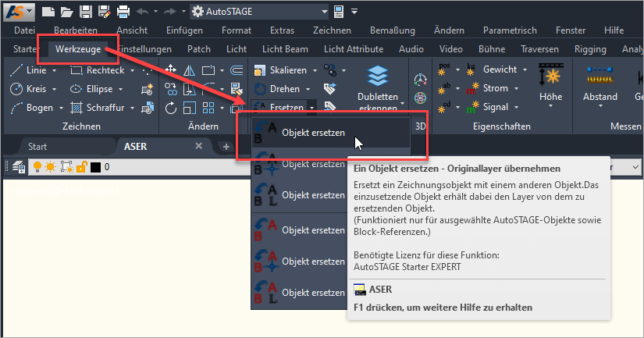Click the array grid icon
The image size is (644, 338).
208,108
